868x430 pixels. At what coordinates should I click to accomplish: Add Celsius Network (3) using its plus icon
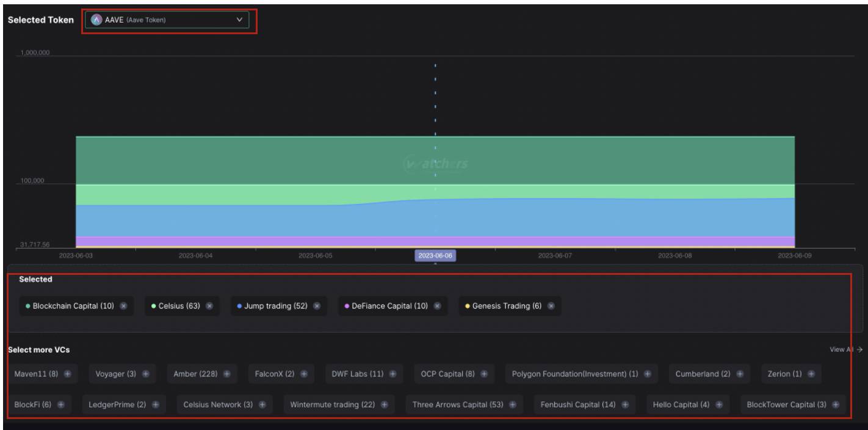[x=262, y=404]
